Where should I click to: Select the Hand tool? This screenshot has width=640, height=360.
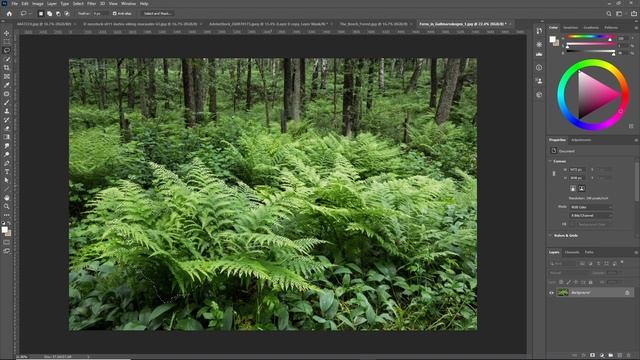point(7,198)
